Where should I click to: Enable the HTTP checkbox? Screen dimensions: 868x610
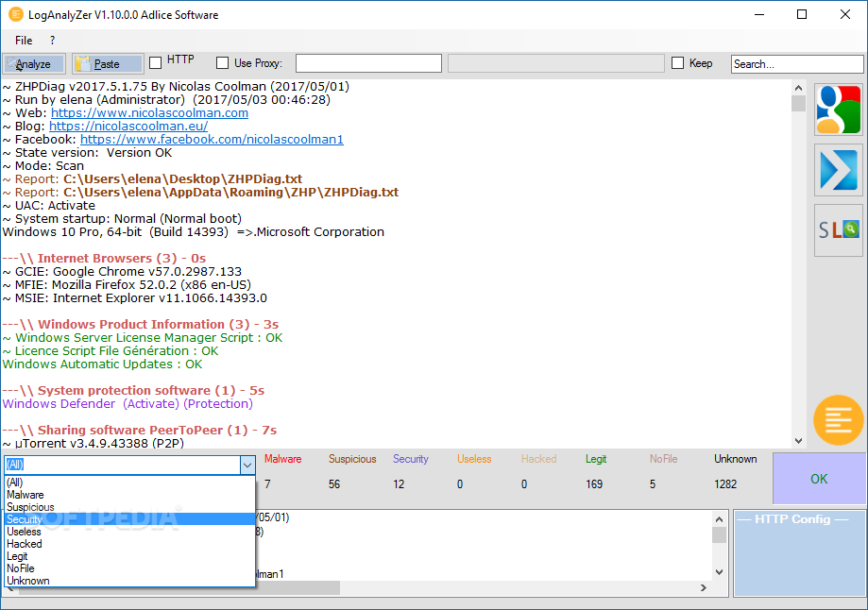coord(156,62)
